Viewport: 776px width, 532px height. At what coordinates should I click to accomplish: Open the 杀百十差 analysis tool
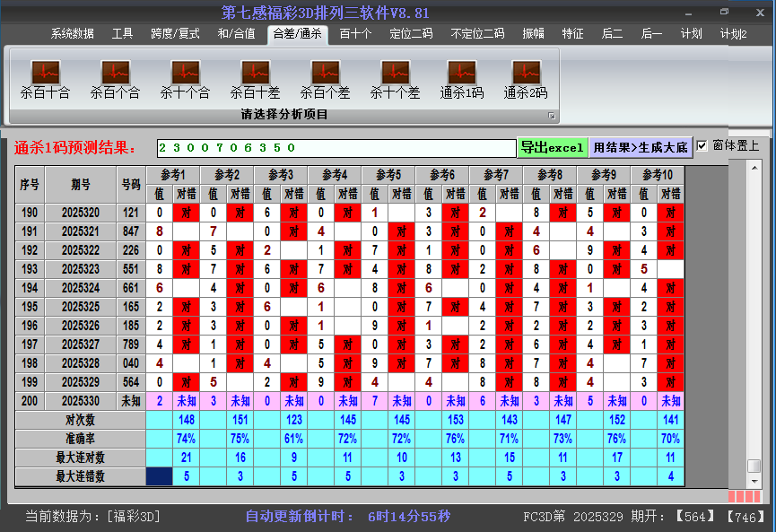pos(254,76)
